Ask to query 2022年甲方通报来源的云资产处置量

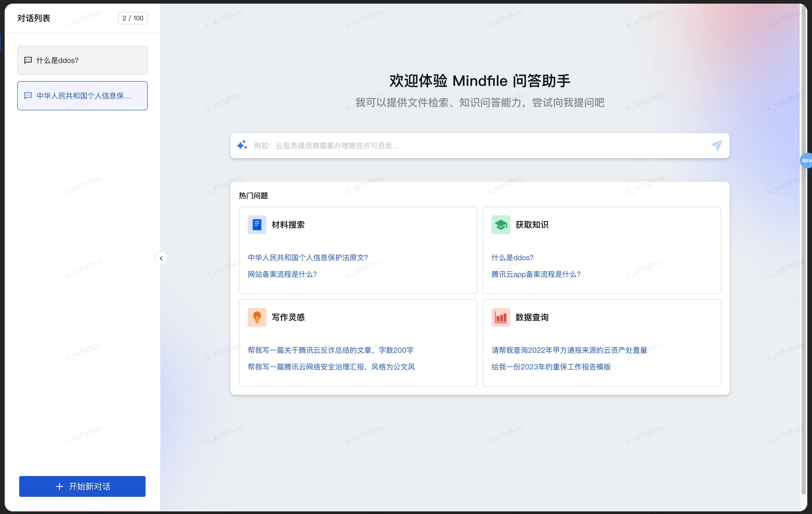point(569,350)
